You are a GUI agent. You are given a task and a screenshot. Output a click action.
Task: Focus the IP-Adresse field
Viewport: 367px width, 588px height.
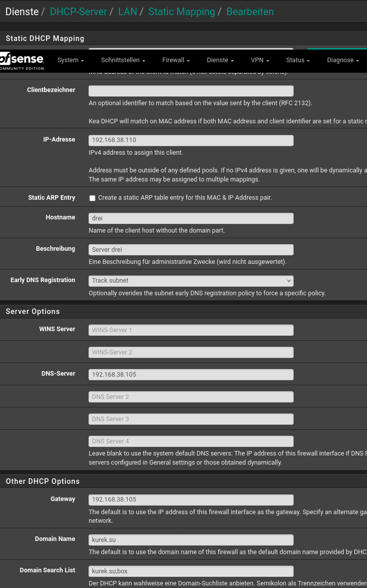(x=191, y=140)
